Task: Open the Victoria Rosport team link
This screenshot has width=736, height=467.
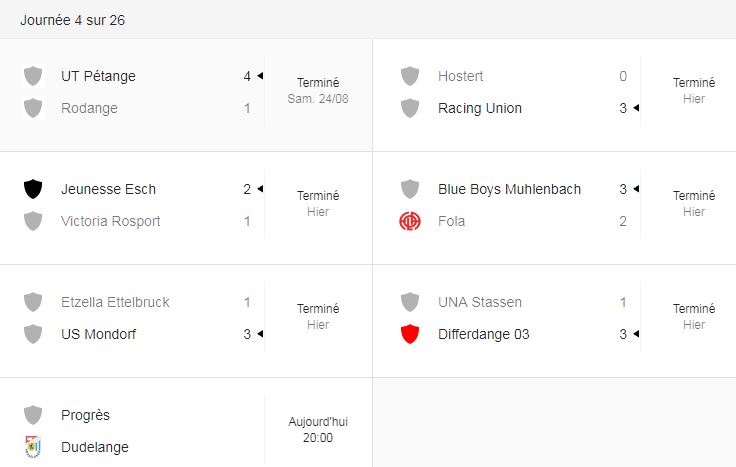Action: (110, 221)
